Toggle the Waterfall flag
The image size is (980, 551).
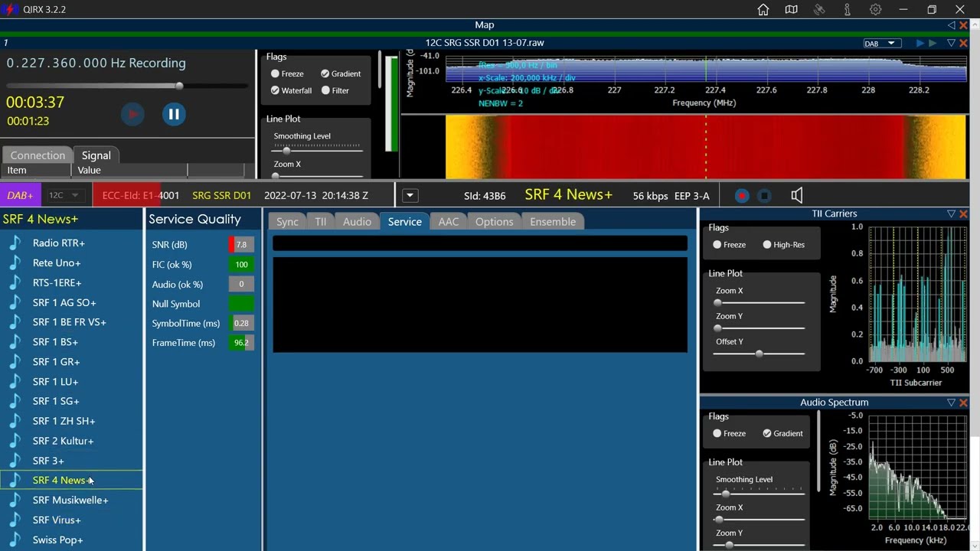coord(275,90)
